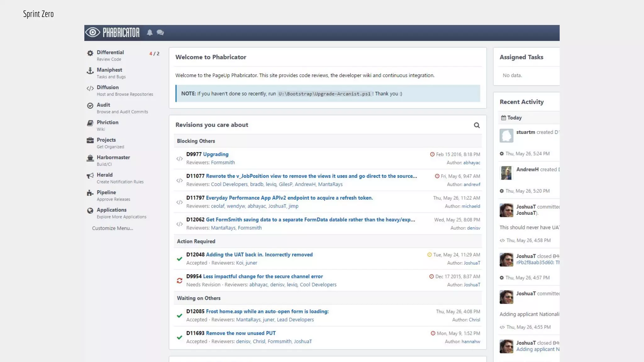Open D11693 Remove the now unused PUT
This screenshot has height=362, width=644.
point(241,333)
